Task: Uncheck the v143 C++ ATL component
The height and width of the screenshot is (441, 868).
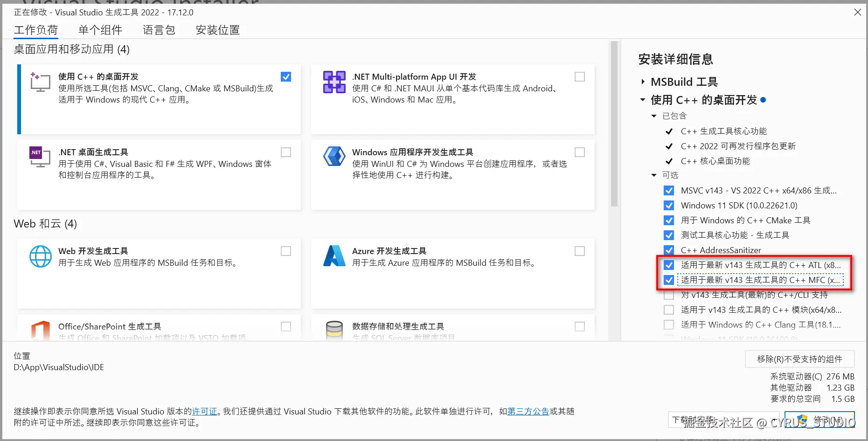Action: (x=669, y=265)
